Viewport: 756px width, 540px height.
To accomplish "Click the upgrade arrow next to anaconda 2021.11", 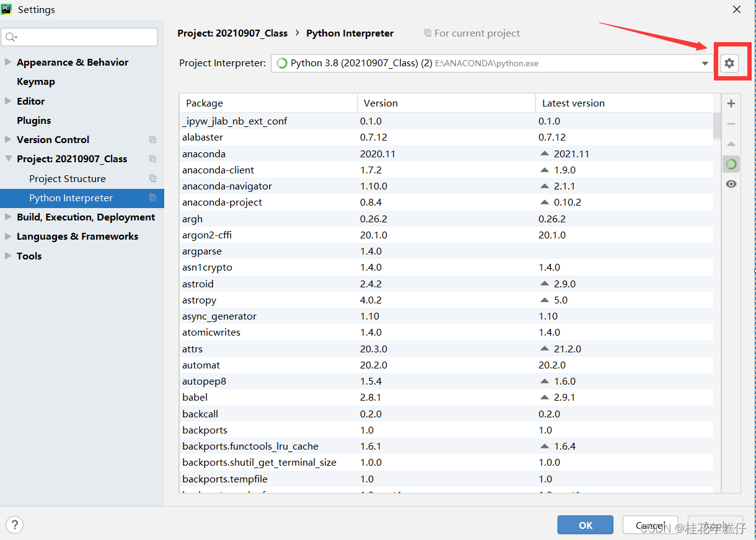I will point(545,154).
